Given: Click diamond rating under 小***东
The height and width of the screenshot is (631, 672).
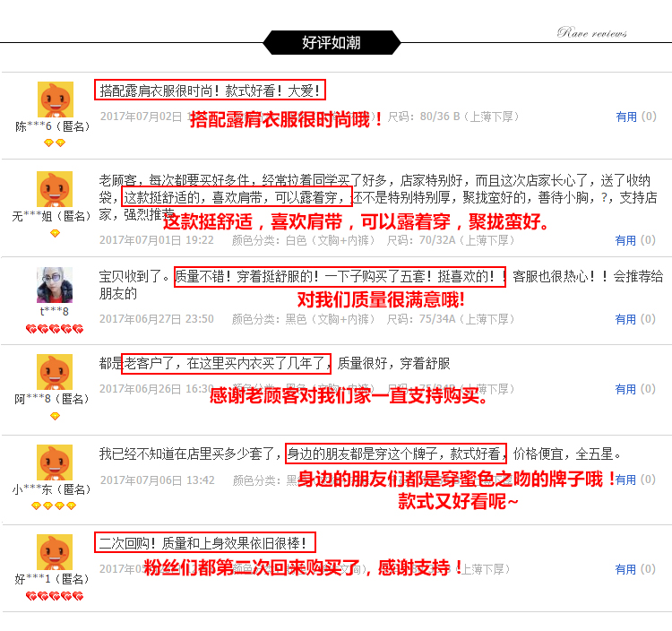Looking at the screenshot, I should coord(54,506).
